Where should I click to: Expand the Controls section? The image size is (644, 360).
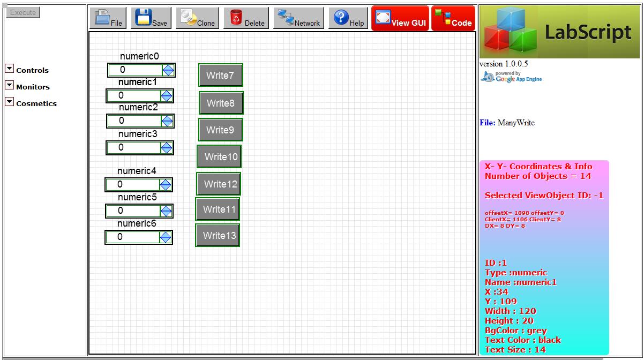[9, 67]
